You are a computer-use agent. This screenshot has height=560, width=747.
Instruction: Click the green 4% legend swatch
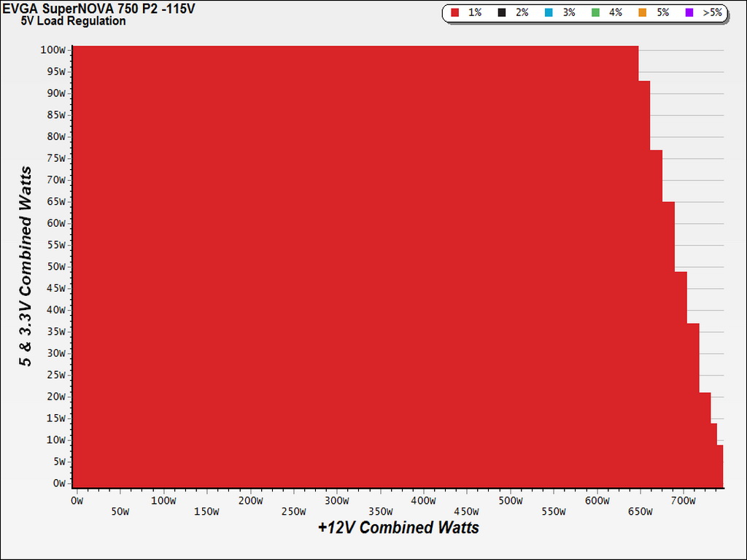click(x=595, y=13)
